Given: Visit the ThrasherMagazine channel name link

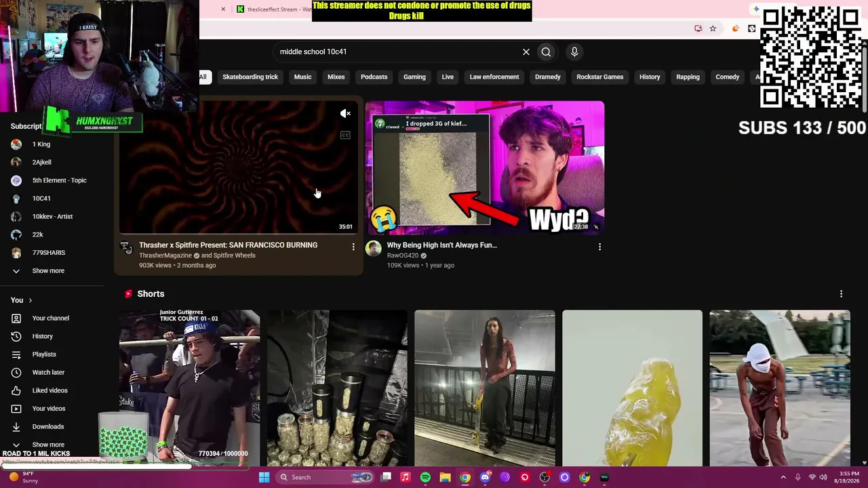Looking at the screenshot, I should point(165,256).
